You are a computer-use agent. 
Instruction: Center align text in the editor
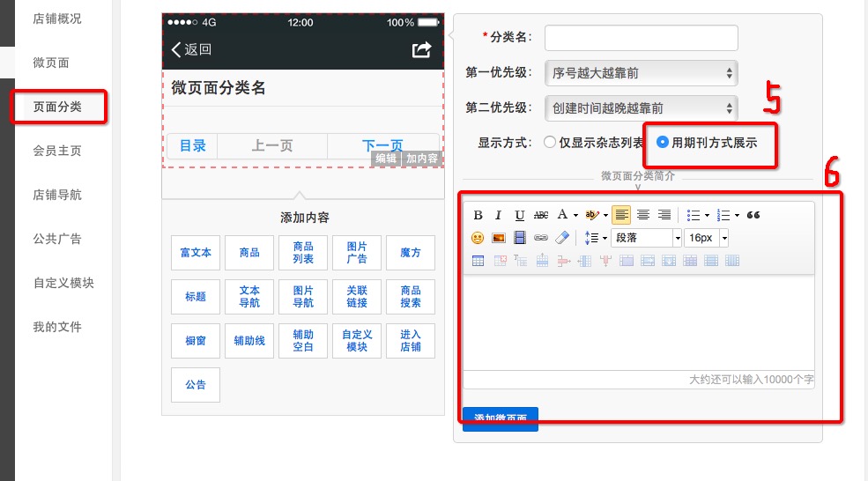(x=642, y=215)
